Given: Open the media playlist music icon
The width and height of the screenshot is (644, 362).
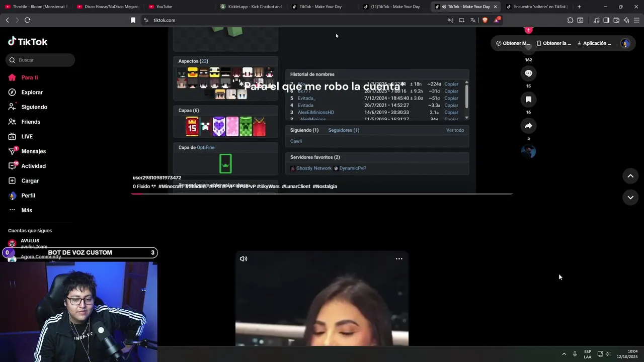Looking at the screenshot, I should click(596, 20).
